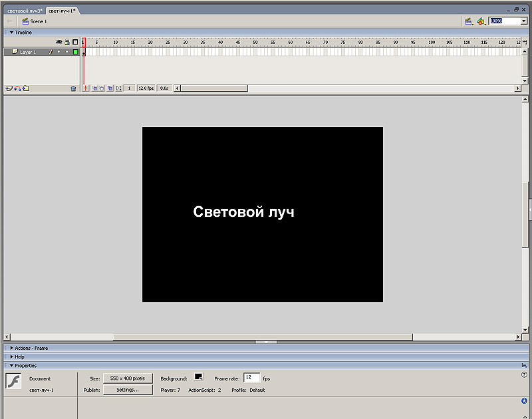The height and width of the screenshot is (419, 532).
Task: Open publish Settings... button
Action: point(128,390)
